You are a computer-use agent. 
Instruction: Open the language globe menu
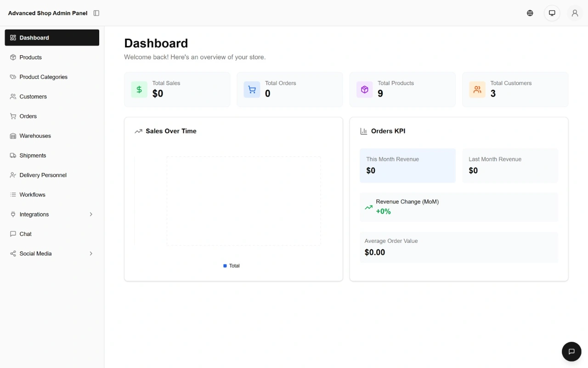[x=530, y=13]
